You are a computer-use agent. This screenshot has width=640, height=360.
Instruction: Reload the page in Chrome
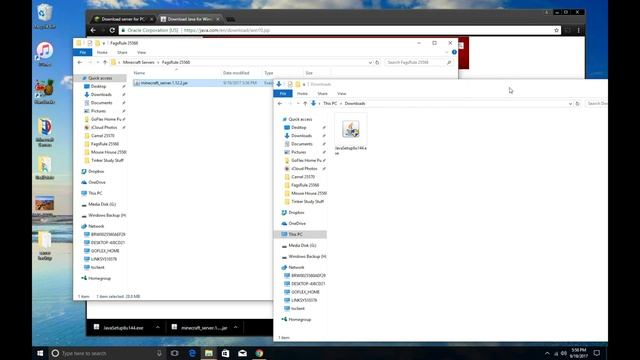coord(112,30)
